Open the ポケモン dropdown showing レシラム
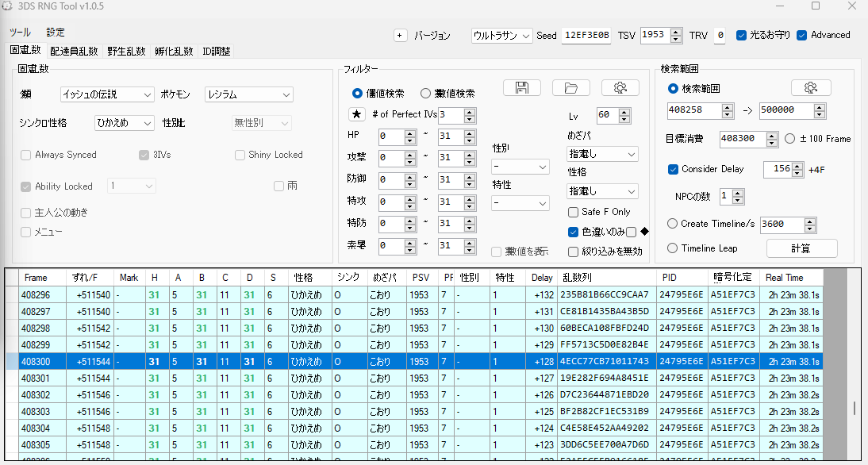 tap(248, 94)
